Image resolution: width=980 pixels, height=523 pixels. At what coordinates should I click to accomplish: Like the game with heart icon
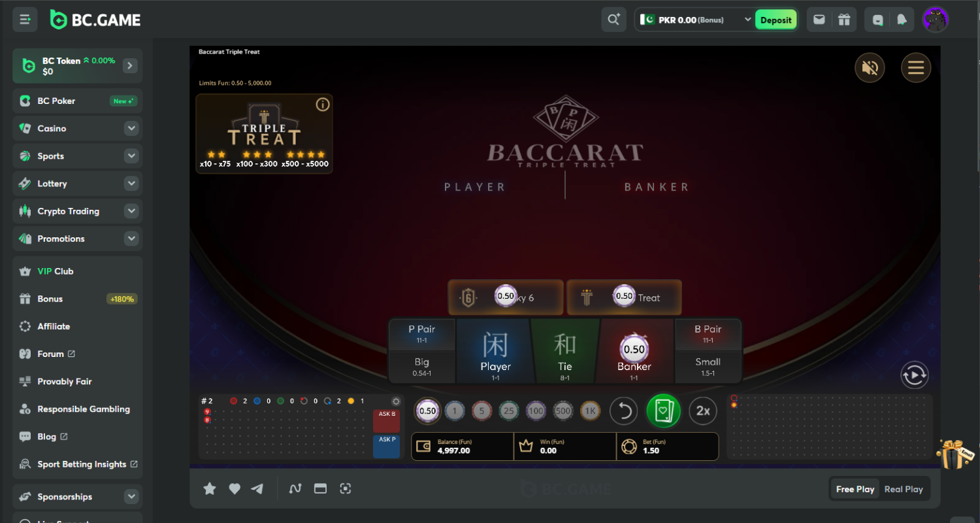tap(235, 488)
